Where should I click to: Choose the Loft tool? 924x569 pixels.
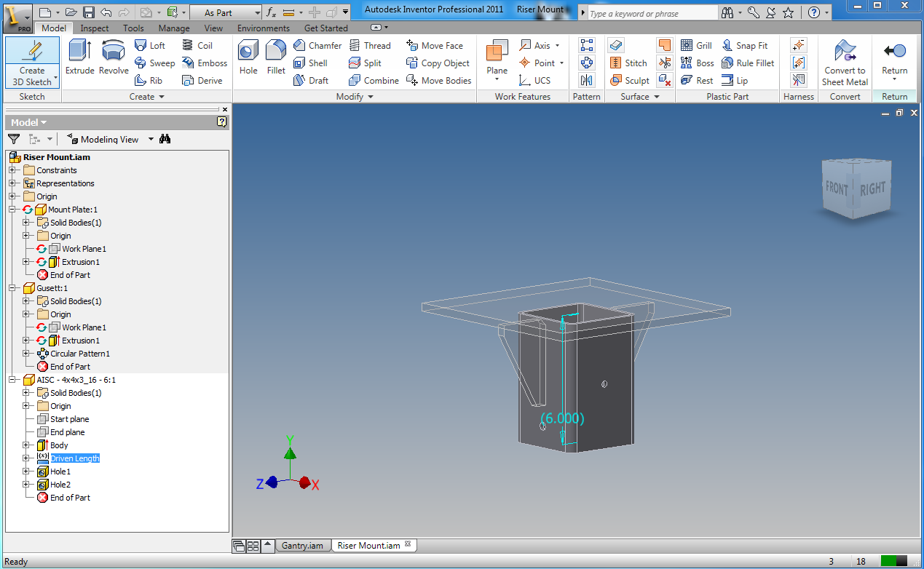pos(150,45)
